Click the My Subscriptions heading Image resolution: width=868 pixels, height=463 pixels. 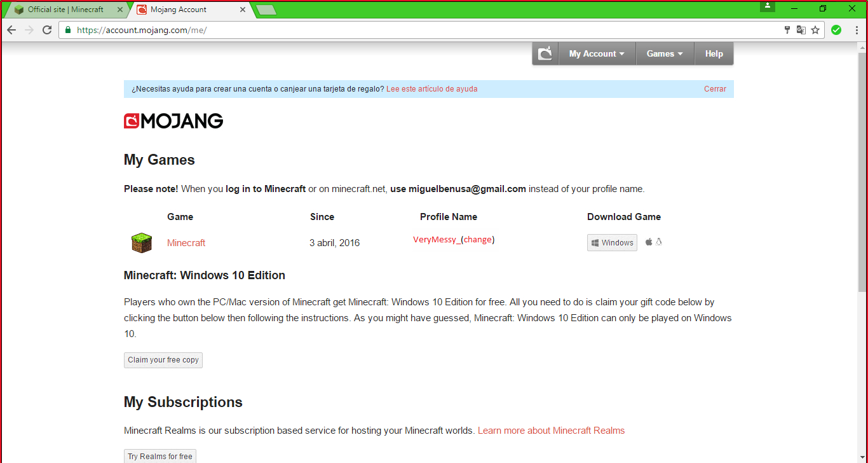tap(183, 402)
